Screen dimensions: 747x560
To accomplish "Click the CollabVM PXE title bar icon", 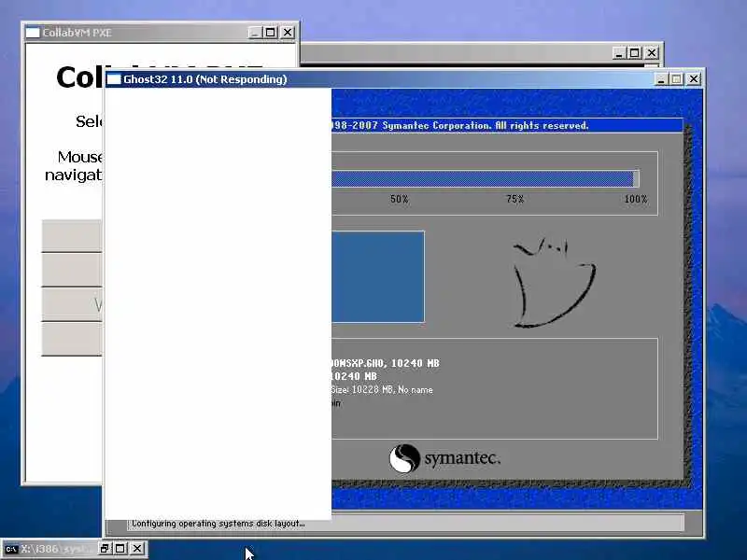I will (x=33, y=33).
